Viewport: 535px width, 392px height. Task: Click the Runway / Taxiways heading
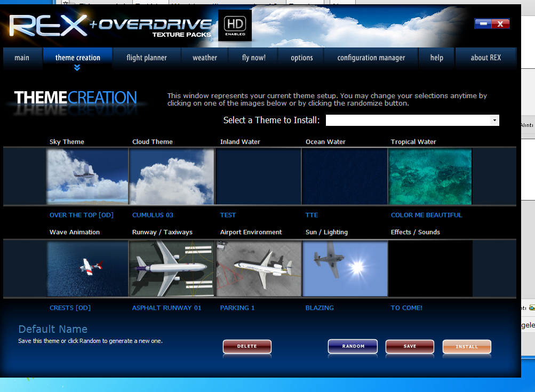162,233
